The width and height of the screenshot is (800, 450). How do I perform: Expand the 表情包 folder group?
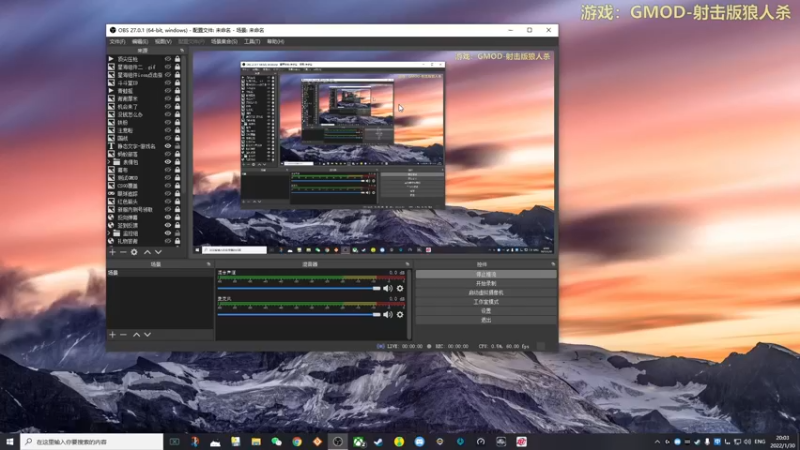(x=109, y=162)
